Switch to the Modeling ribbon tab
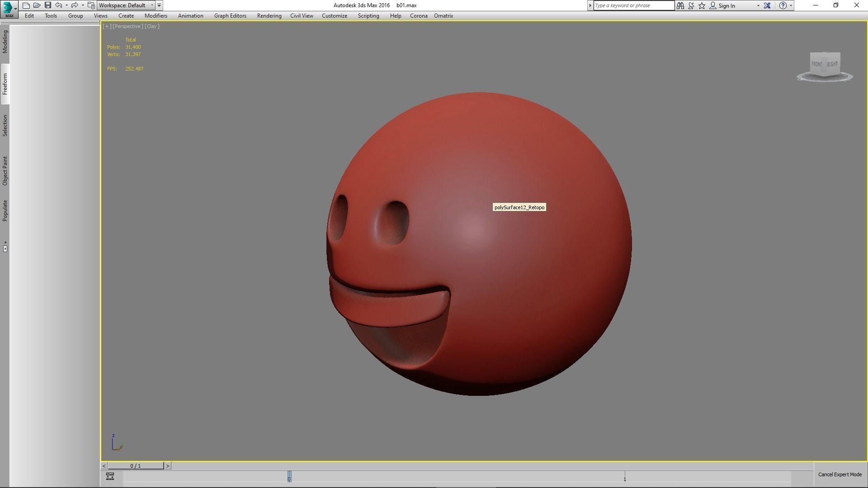This screenshot has height=488, width=868. pyautogui.click(x=5, y=42)
